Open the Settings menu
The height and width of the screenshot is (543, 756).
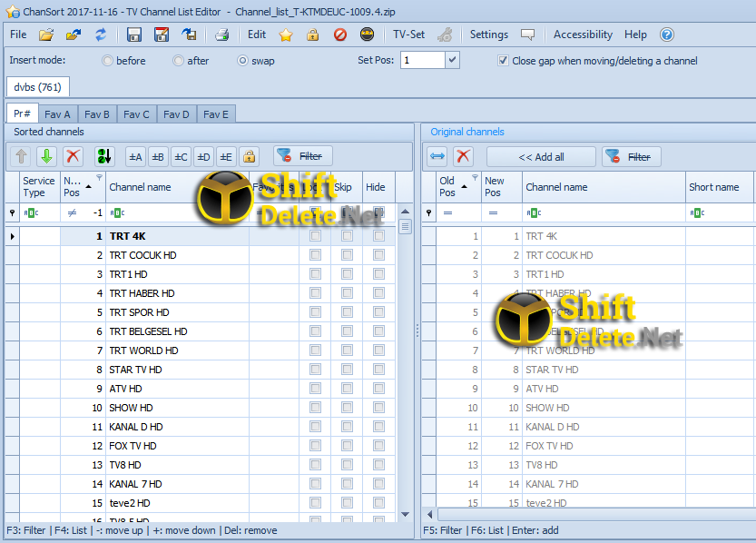pyautogui.click(x=489, y=35)
